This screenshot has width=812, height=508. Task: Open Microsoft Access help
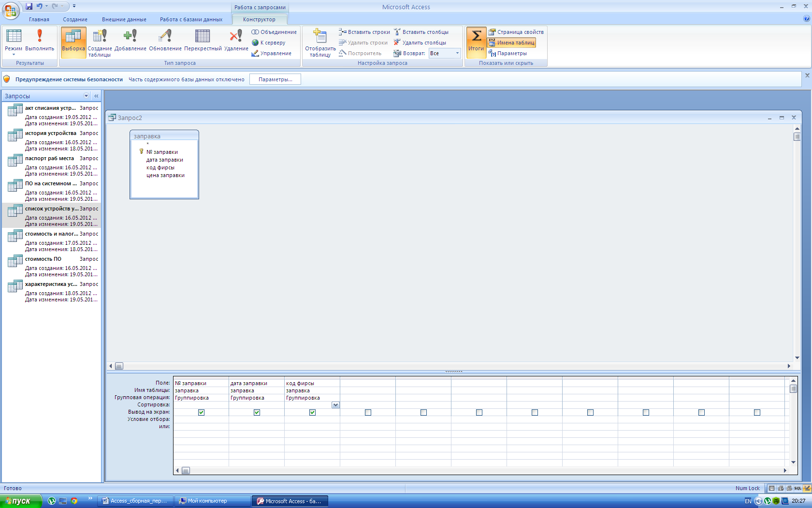tap(806, 19)
